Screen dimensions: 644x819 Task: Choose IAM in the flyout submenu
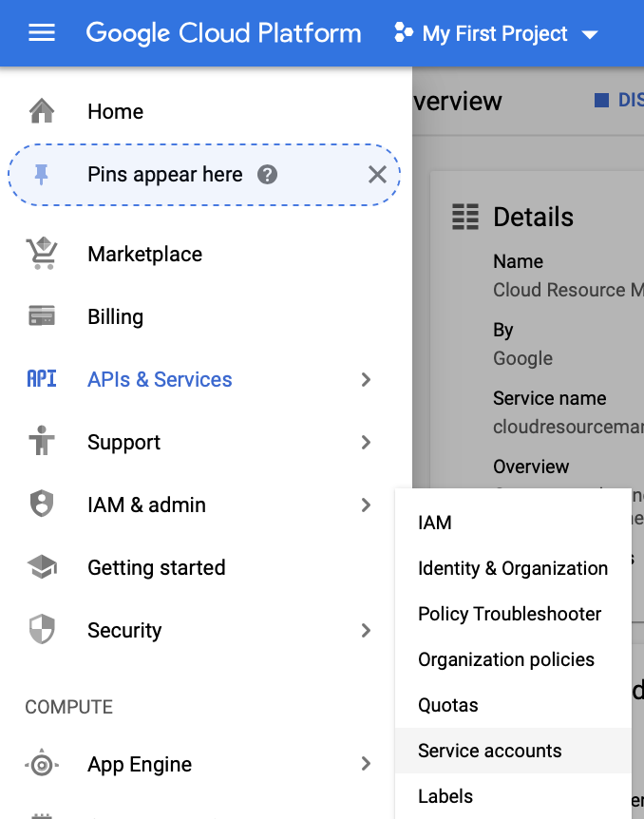513,523
